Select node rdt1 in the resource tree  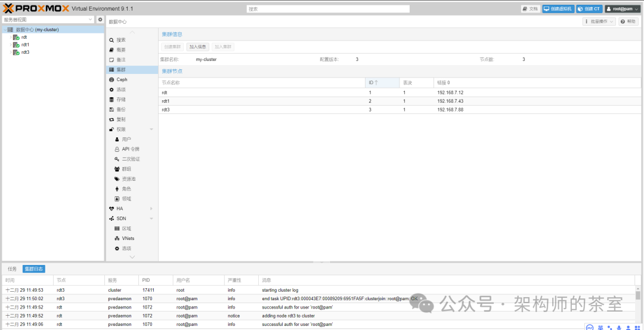(25, 44)
